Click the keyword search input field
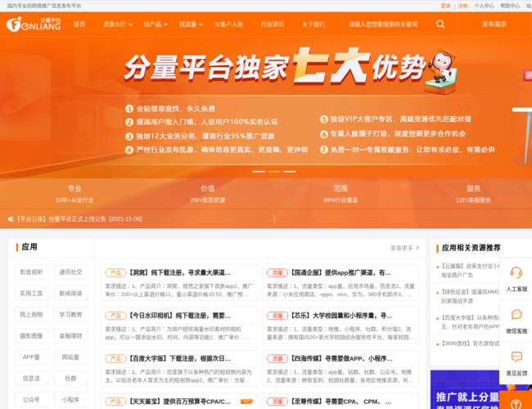 (385, 25)
